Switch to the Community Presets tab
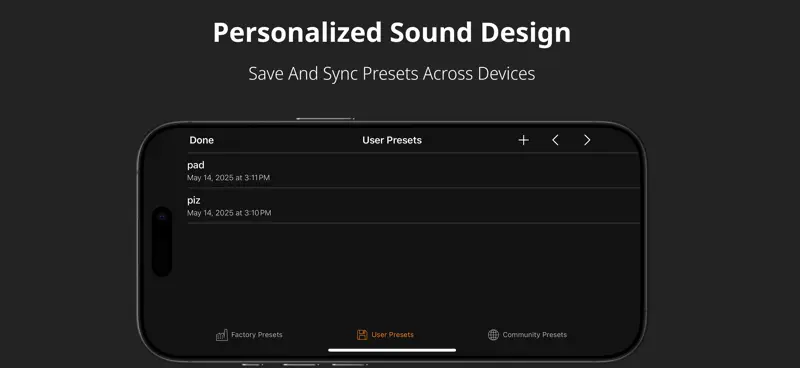The image size is (800, 368). 527,335
